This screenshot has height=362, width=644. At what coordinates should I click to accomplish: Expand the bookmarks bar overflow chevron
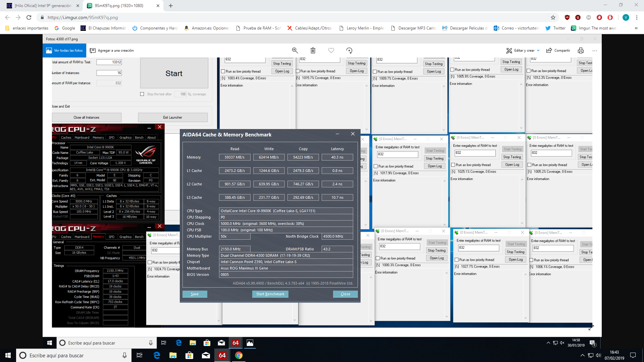coord(636,28)
